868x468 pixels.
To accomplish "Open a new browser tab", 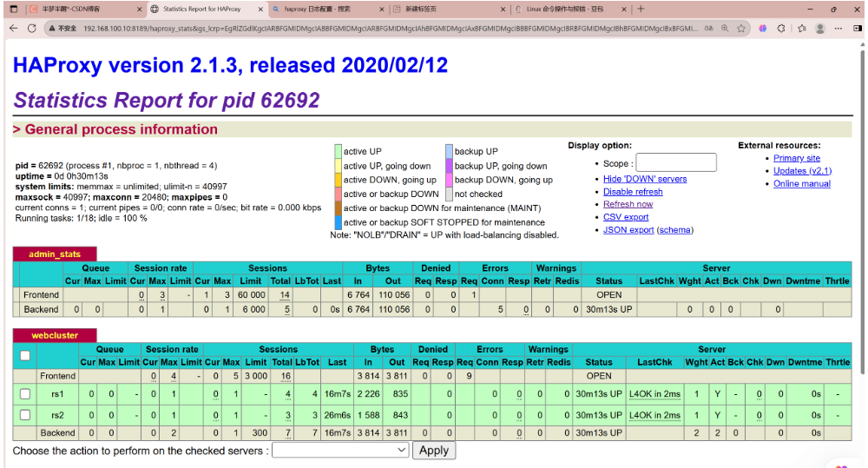I will [x=641, y=9].
